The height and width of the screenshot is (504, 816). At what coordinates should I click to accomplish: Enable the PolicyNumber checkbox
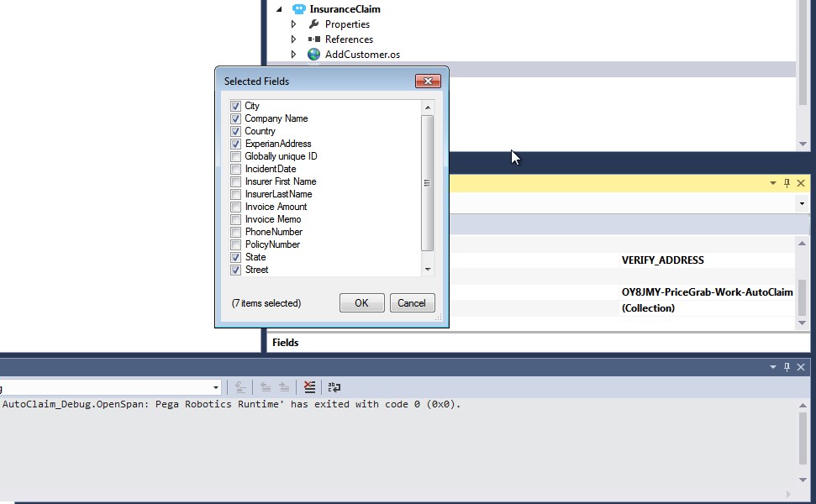tap(236, 245)
